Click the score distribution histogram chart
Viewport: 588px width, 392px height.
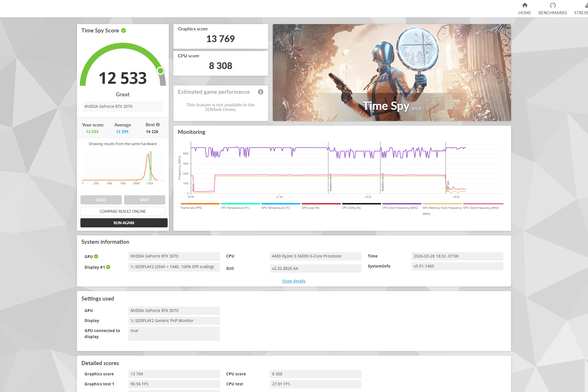coord(123,168)
